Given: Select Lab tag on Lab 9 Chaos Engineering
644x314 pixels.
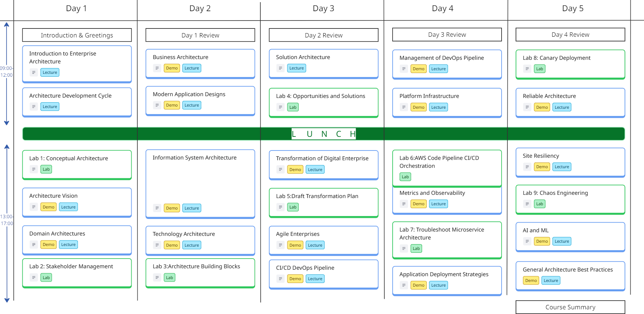Looking at the screenshot, I should [540, 204].
